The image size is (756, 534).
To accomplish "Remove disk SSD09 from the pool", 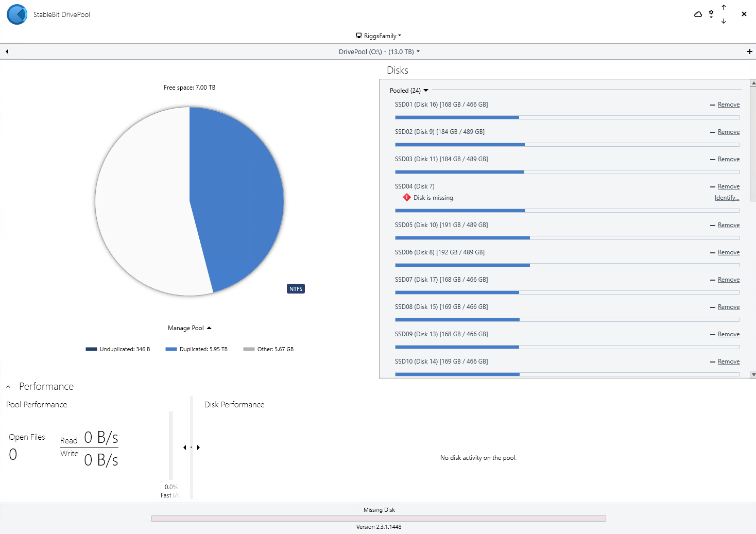I will point(729,334).
